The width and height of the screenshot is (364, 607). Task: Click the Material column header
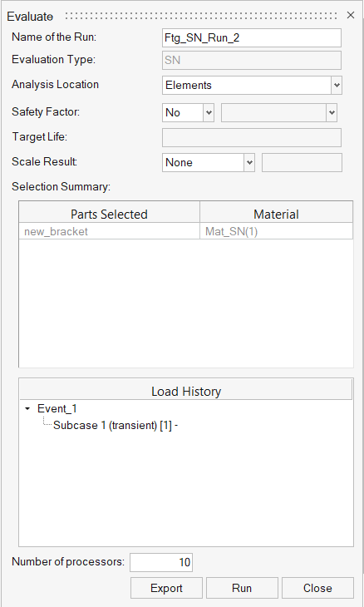tap(276, 214)
